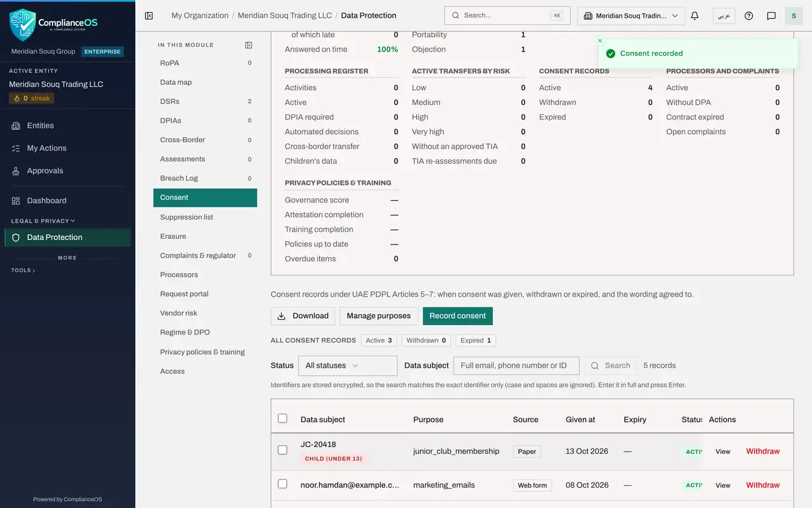This screenshot has height=508, width=812.
Task: Switch language to Arabic
Action: click(x=724, y=16)
